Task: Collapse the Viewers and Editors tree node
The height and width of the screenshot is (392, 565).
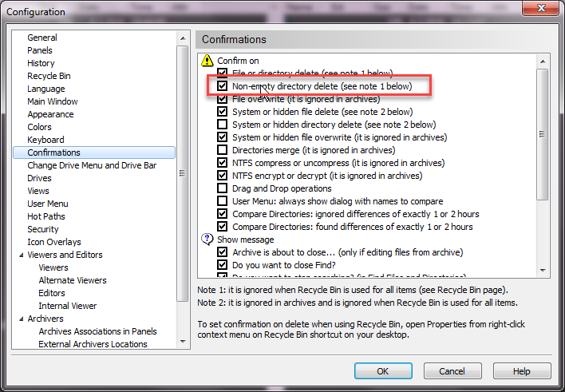Action: tap(19, 255)
